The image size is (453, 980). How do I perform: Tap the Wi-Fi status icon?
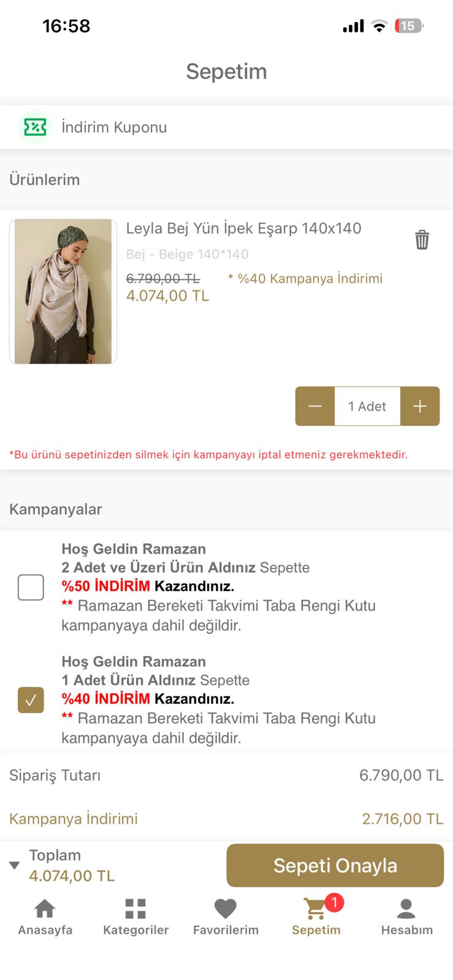point(380,26)
